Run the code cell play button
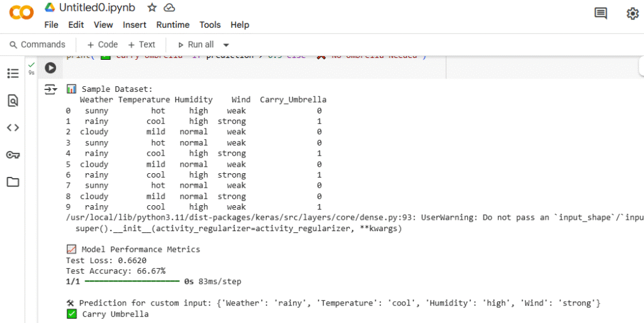 tap(50, 68)
